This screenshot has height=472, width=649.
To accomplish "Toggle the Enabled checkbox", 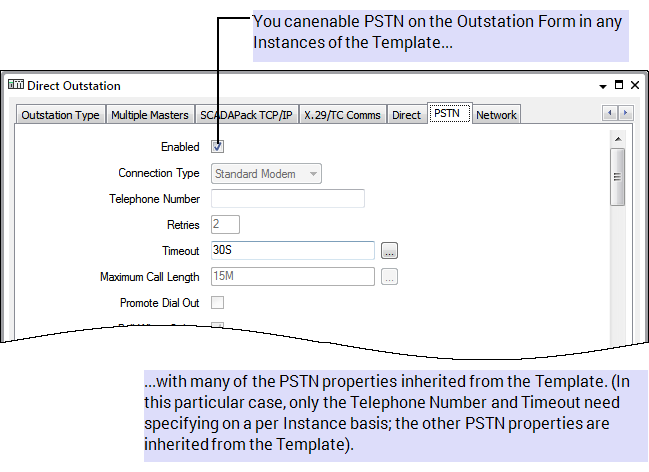I will pyautogui.click(x=218, y=146).
